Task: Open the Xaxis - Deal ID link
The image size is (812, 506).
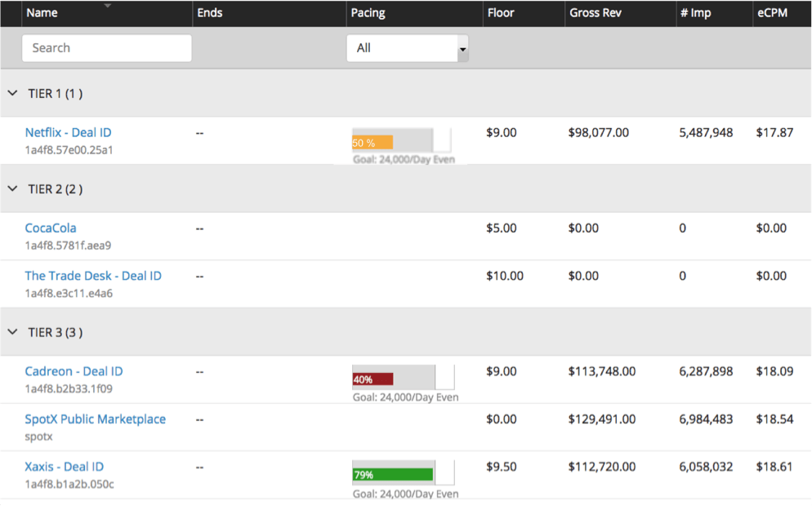Action: click(x=65, y=467)
